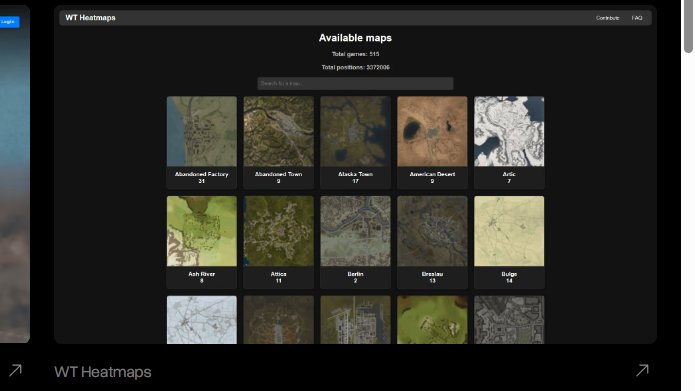Open the snowy white map thumbnail in third row
The width and height of the screenshot is (695, 391).
202,320
